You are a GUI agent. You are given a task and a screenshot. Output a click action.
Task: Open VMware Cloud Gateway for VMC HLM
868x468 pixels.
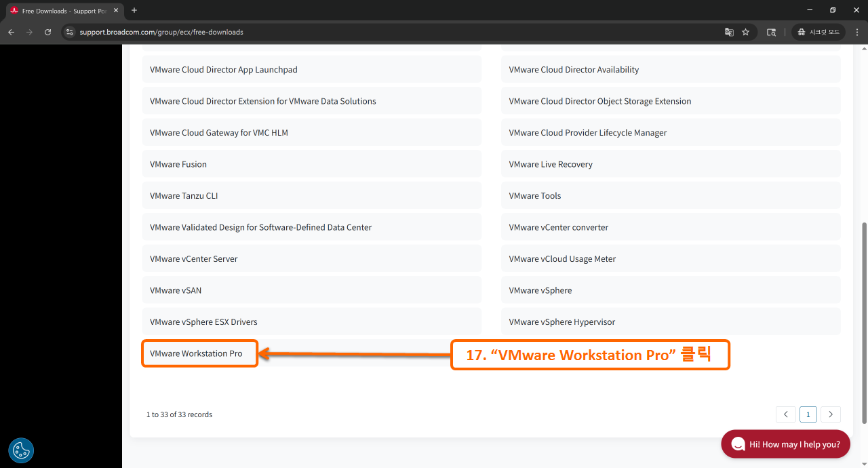[312, 132]
